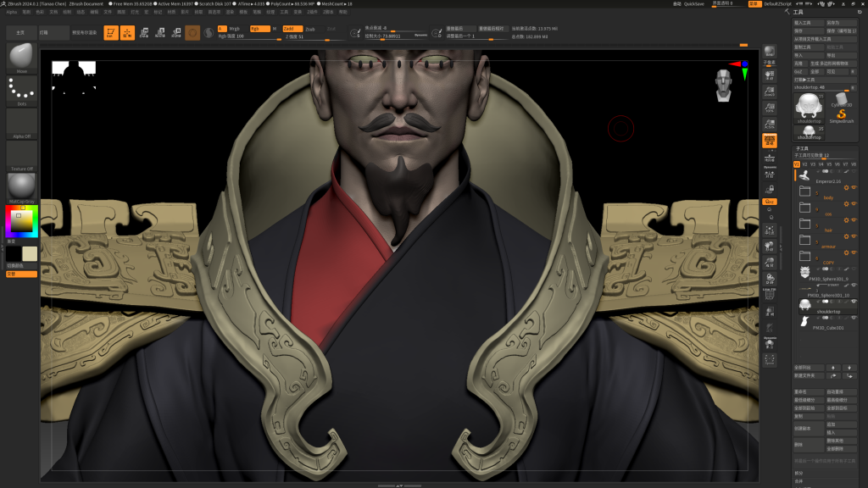Pick a hue in the color picker square
This screenshot has height=488, width=868.
pyautogui.click(x=21, y=221)
